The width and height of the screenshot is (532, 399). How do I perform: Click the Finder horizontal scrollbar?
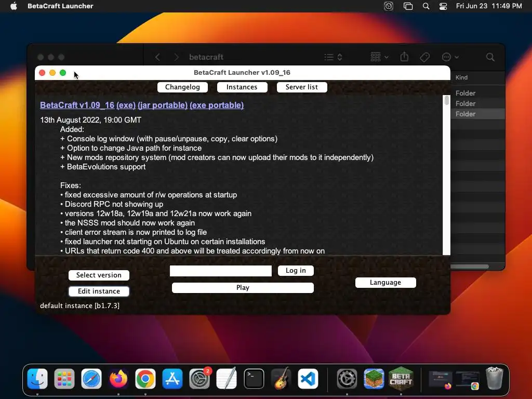[470, 267]
